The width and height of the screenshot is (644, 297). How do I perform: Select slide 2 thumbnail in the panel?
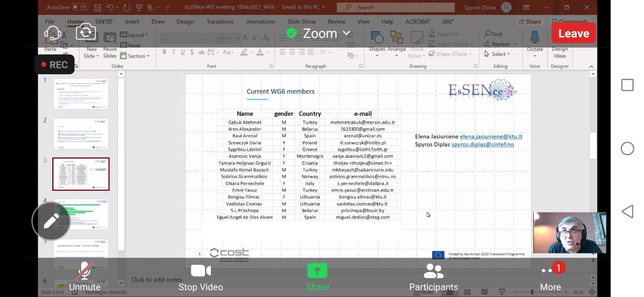(81, 134)
